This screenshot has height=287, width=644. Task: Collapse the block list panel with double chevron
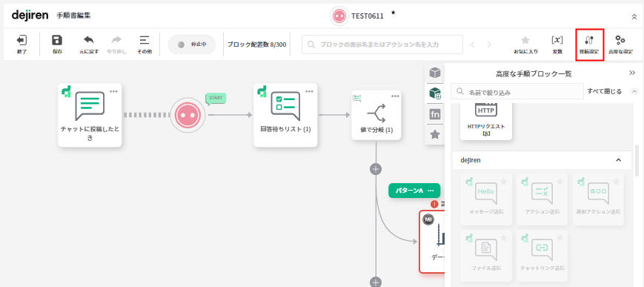632,73
